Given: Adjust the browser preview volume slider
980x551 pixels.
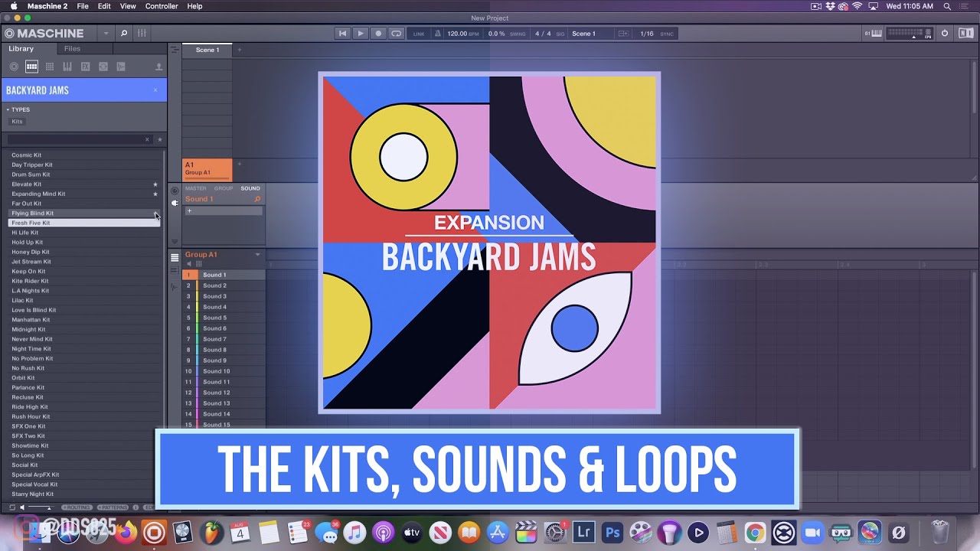Looking at the screenshot, I should click(40, 507).
